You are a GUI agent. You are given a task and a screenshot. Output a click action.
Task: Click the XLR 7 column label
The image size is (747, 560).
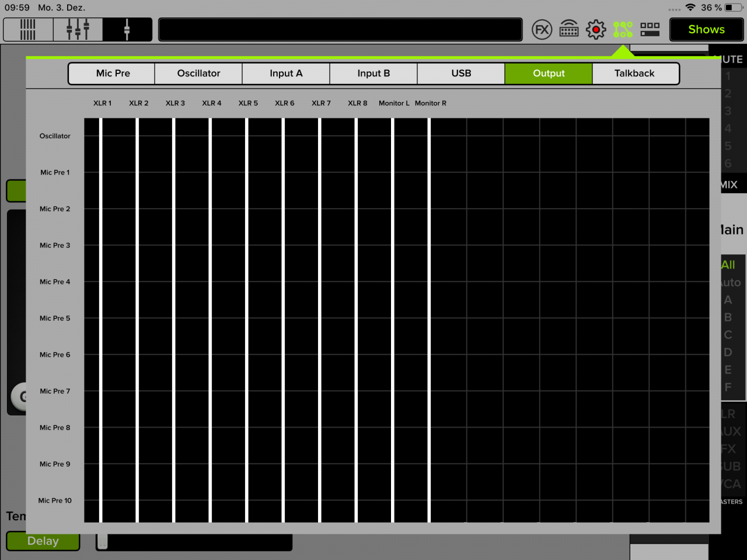click(x=321, y=103)
